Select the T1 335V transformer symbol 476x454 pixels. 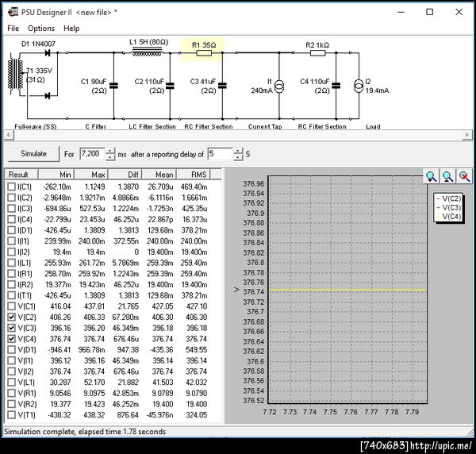point(16,75)
